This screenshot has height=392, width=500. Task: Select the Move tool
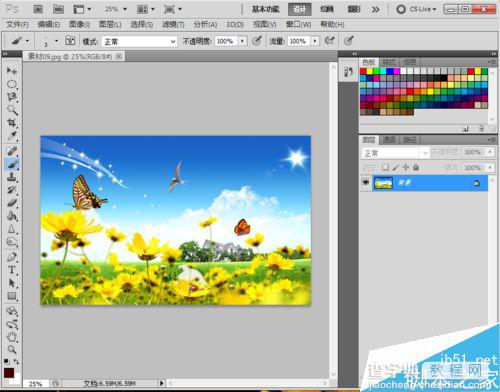tap(12, 71)
